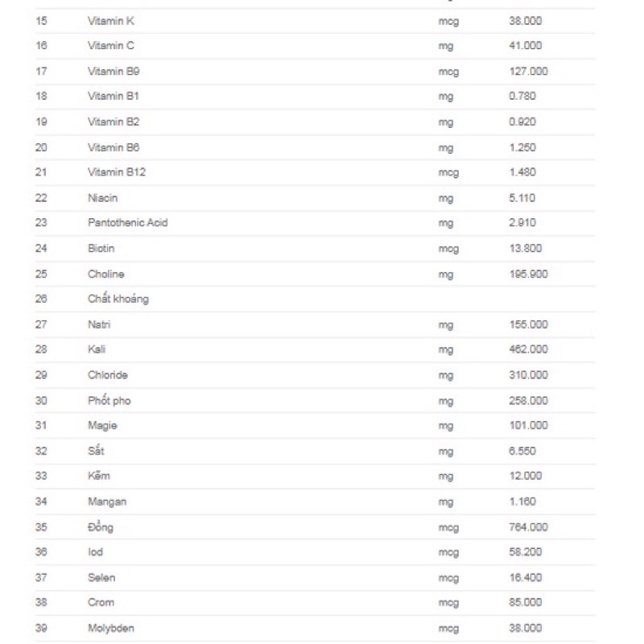Select the Vitamin C nutrient name
Image resolution: width=644 pixels, height=644 pixels.
111,46
